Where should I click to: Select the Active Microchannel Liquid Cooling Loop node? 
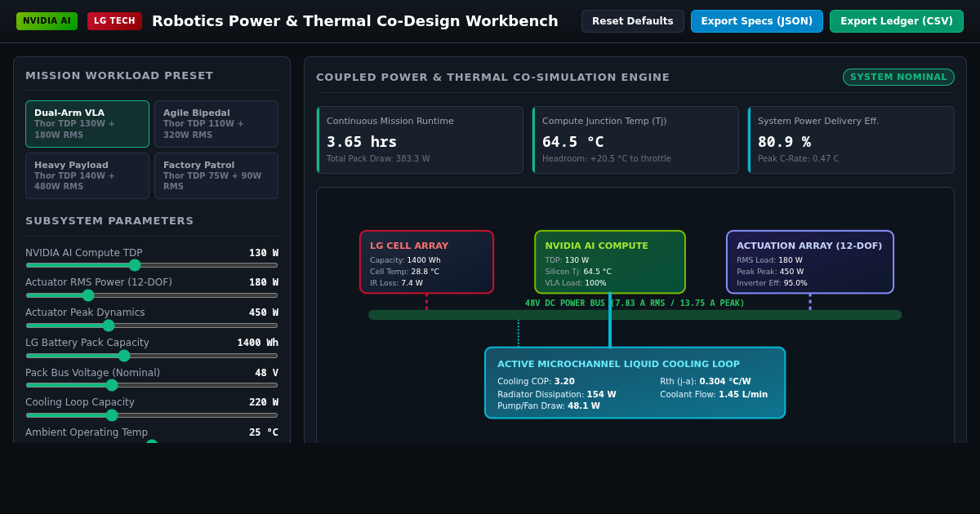635,383
